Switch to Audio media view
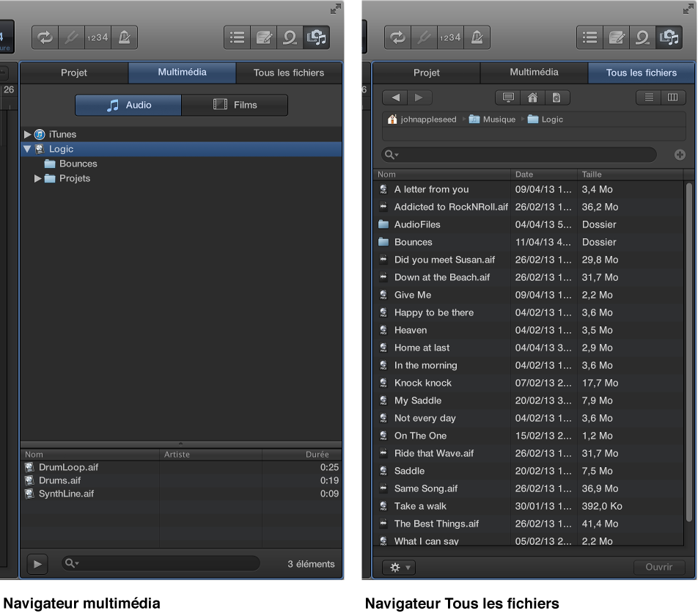Image resolution: width=698 pixels, height=616 pixels. (x=128, y=105)
